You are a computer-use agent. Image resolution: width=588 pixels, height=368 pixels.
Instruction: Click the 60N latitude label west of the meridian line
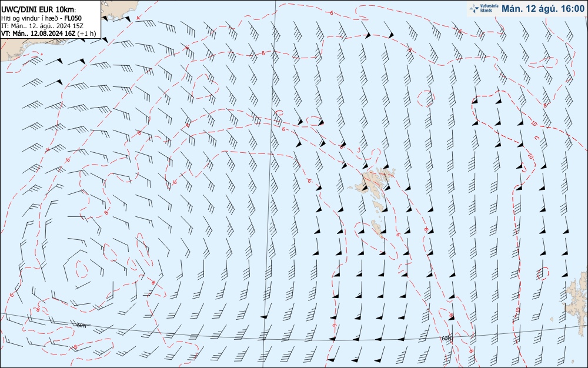point(81,325)
